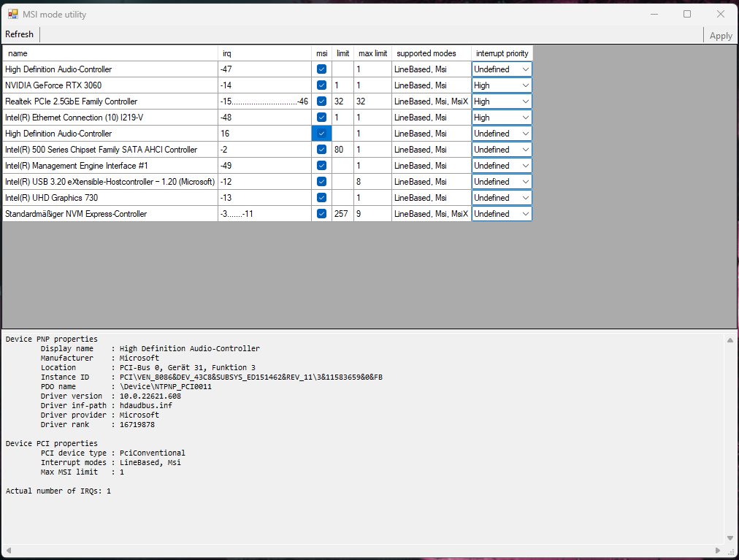Screen dimensions: 739x560
Task: Sort by the irq column header
Action: coord(264,53)
